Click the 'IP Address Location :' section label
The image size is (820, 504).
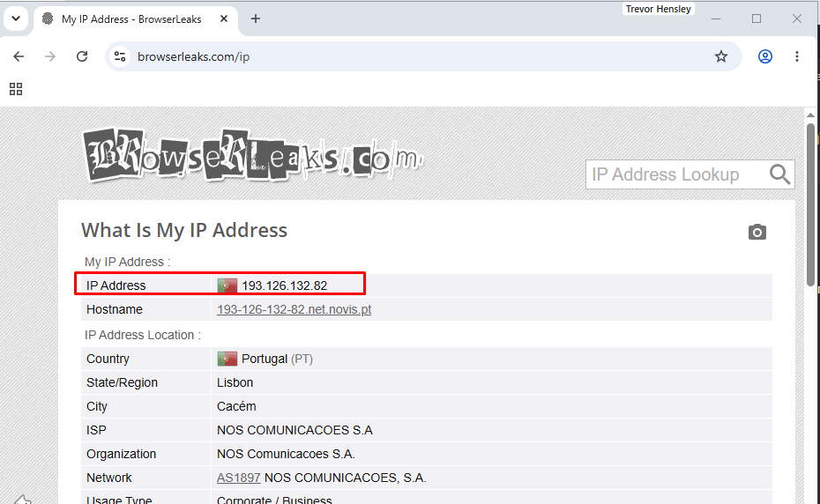coord(143,335)
